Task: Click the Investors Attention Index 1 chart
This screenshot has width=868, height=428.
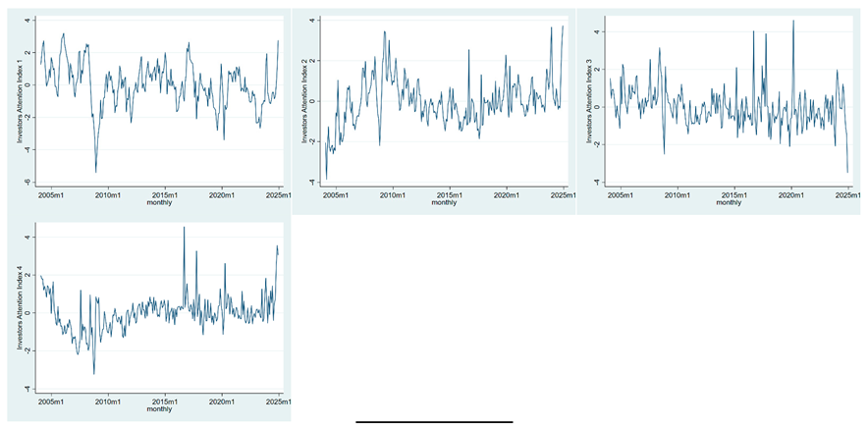Action: pos(157,98)
